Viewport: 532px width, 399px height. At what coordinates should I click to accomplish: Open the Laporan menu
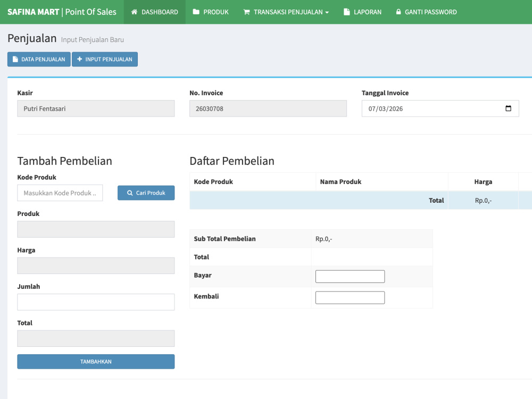pos(362,12)
